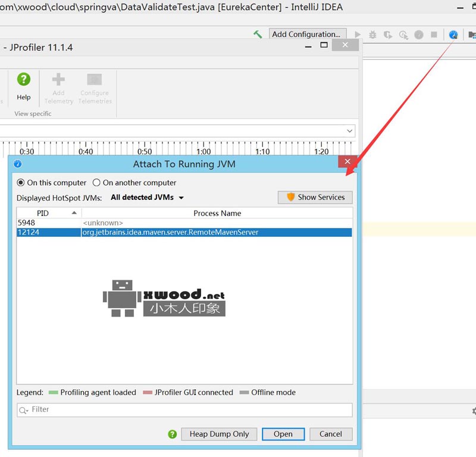Click the JProfiler icon in dialog title bar
The width and height of the screenshot is (476, 457).
18,164
